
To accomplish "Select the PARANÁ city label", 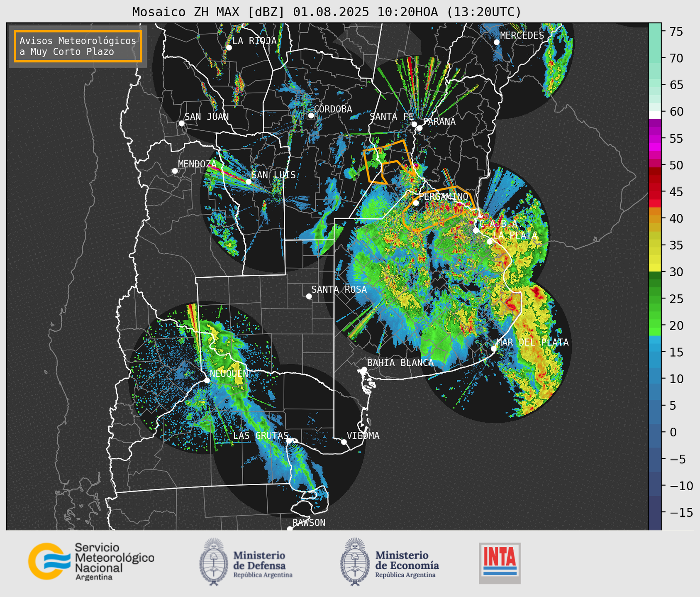I will click(x=439, y=121).
